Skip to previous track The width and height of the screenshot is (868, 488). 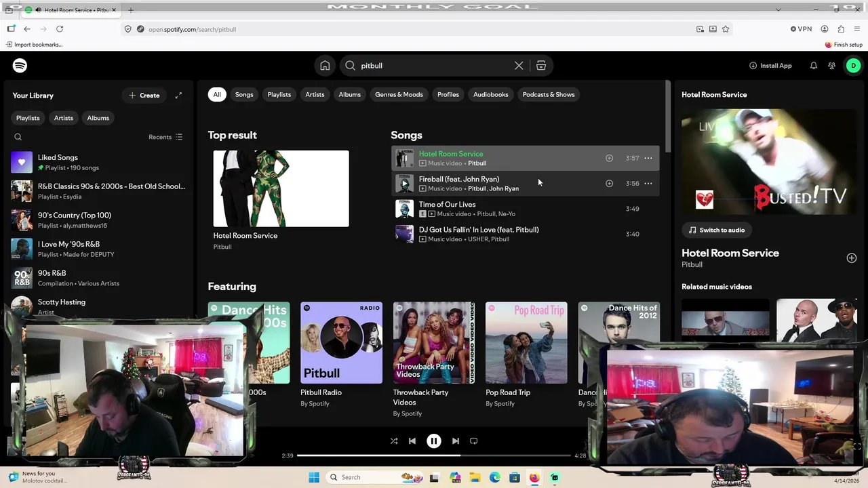(x=412, y=441)
